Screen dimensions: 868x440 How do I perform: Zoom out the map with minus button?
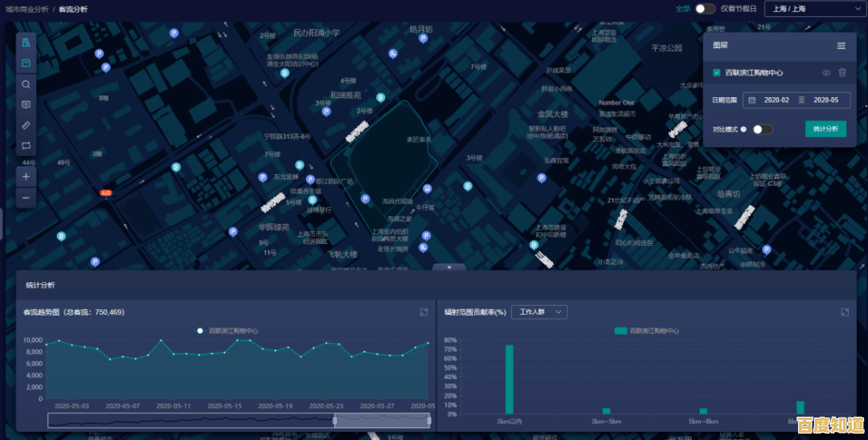[26, 198]
